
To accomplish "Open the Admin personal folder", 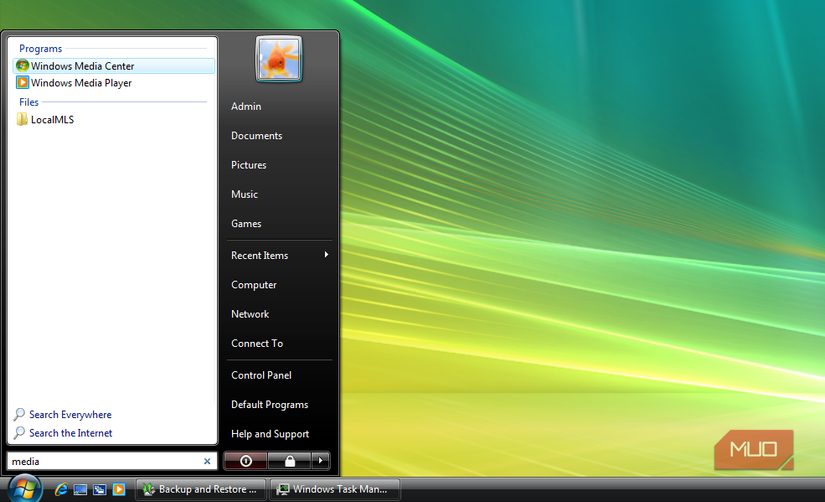I will pyautogui.click(x=246, y=106).
